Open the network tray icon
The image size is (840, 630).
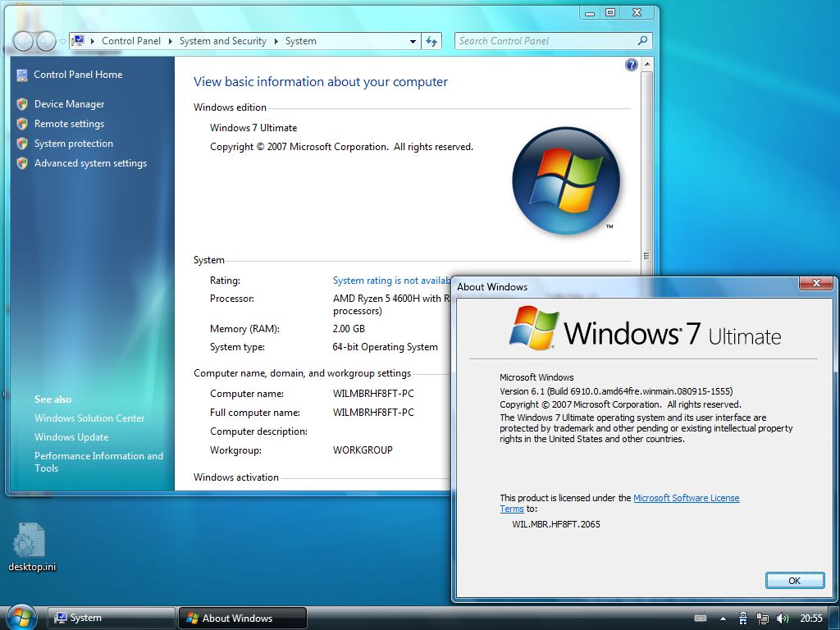coord(762,619)
